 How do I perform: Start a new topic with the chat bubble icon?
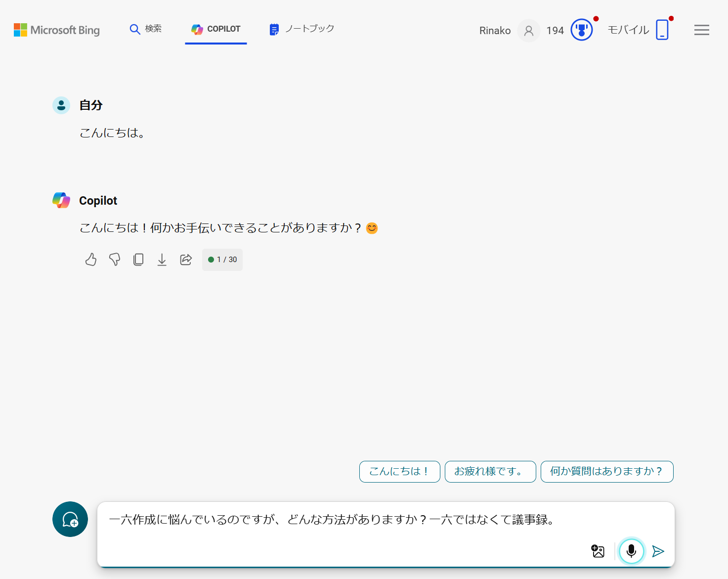(70, 519)
